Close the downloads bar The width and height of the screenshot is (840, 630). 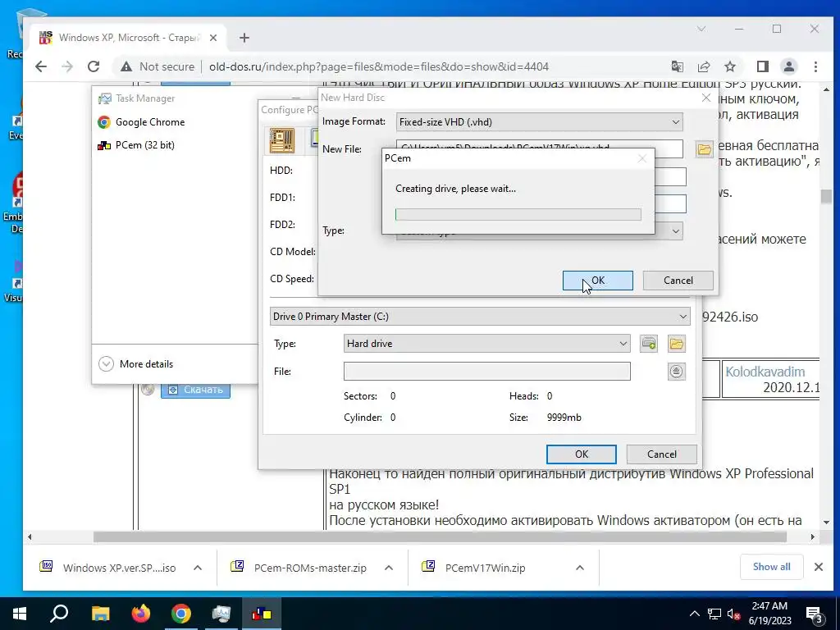pos(818,567)
